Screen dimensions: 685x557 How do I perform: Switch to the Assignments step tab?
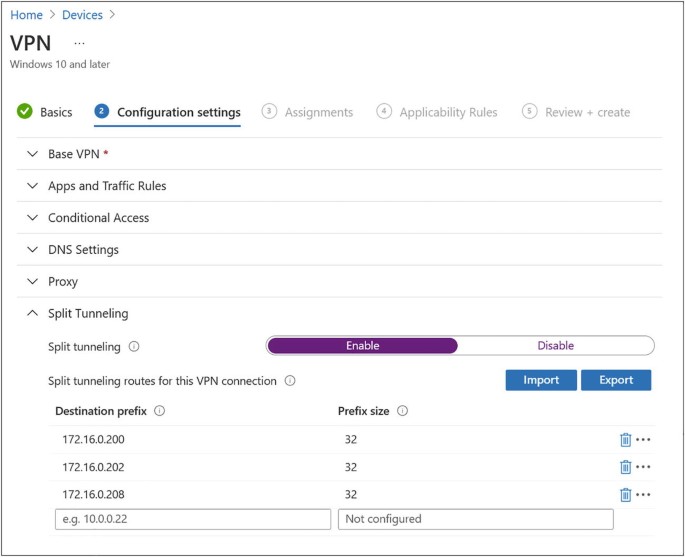tap(318, 112)
